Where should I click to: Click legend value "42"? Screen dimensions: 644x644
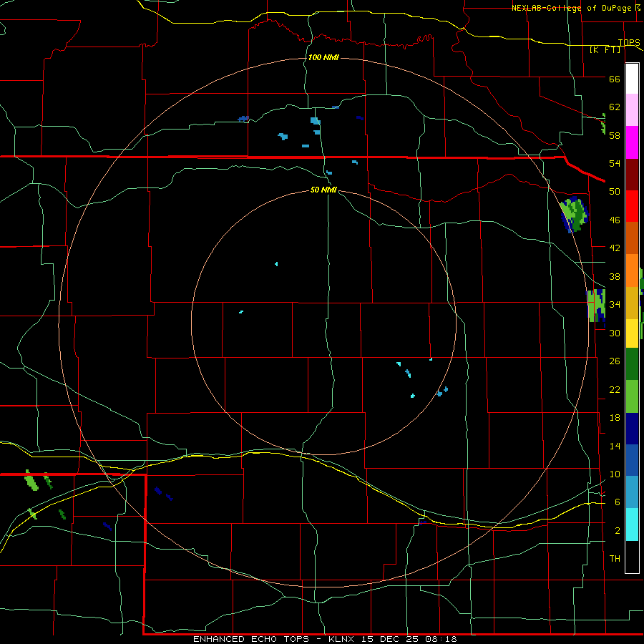(x=615, y=248)
